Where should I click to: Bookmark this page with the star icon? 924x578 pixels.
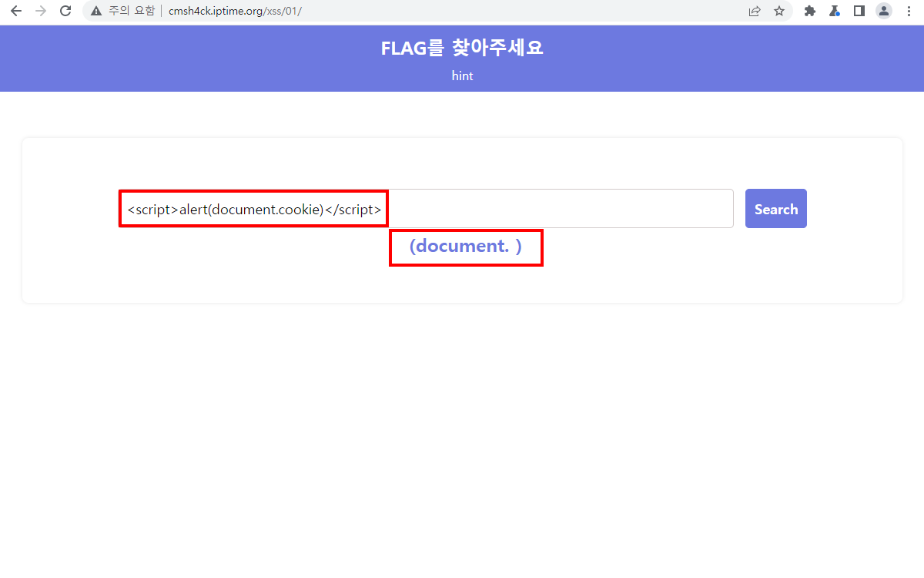(x=779, y=11)
